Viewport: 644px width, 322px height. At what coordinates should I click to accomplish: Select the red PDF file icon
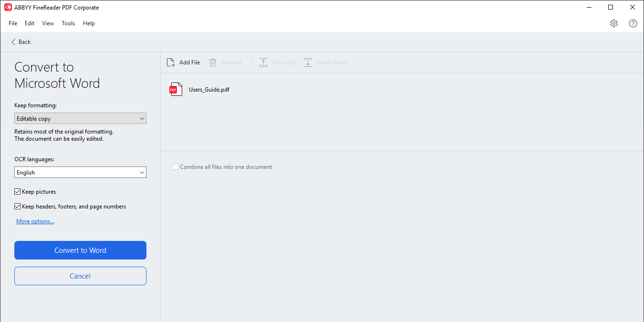point(176,89)
